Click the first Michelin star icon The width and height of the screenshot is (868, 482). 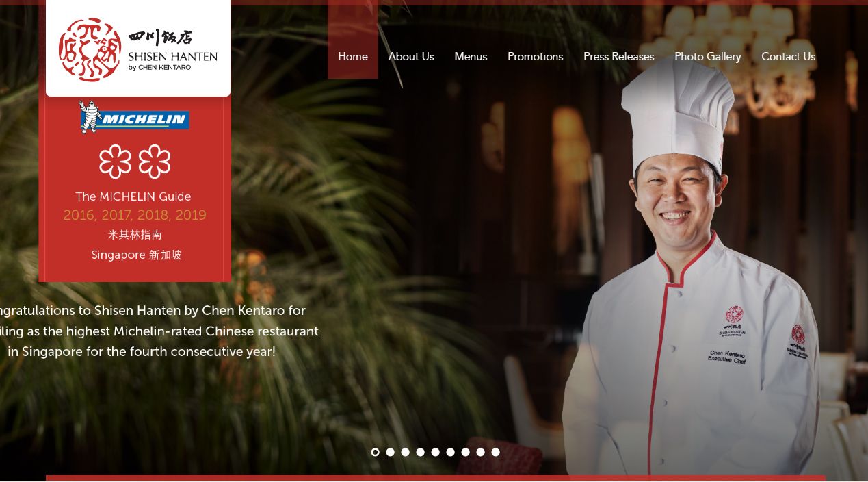point(115,162)
